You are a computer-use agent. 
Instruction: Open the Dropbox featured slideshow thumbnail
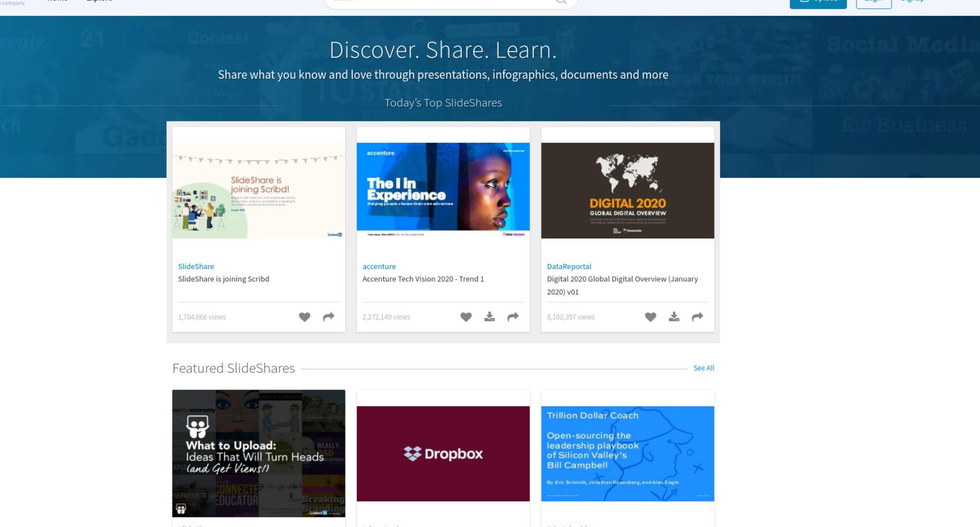443,453
